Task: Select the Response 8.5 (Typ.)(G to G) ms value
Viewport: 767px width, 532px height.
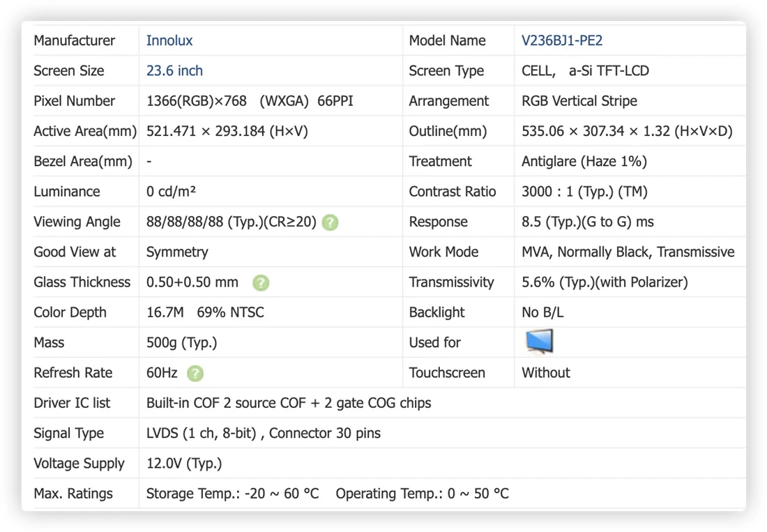Action: click(x=588, y=222)
